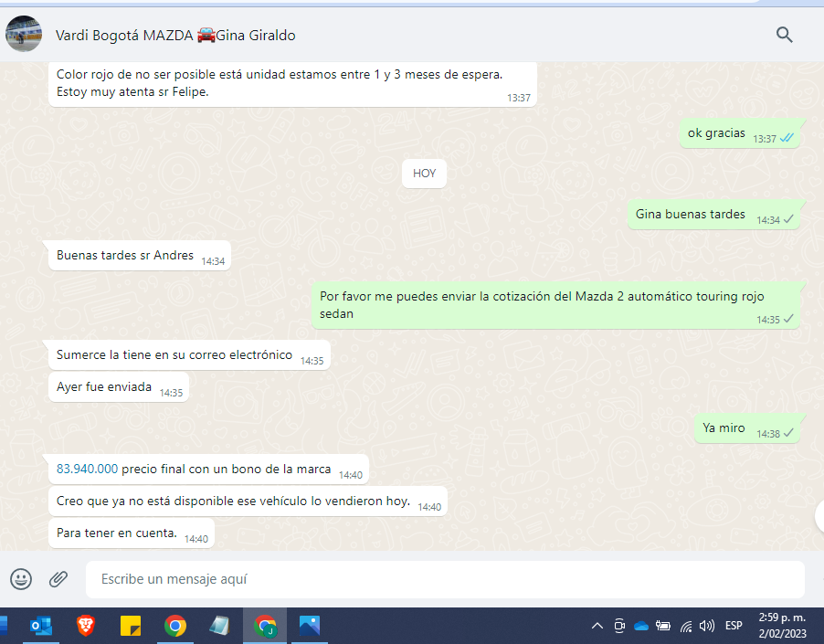Open Outlook from the taskbar

(41, 626)
